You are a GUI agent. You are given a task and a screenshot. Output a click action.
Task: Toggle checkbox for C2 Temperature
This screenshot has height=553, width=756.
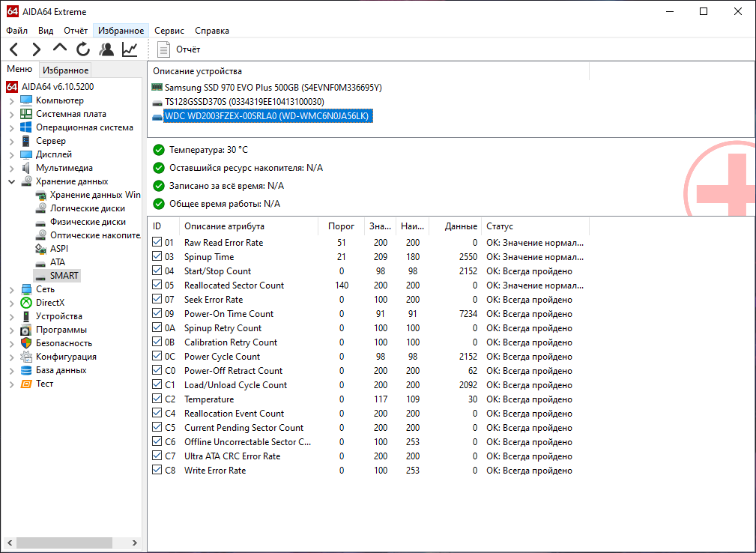pos(157,398)
